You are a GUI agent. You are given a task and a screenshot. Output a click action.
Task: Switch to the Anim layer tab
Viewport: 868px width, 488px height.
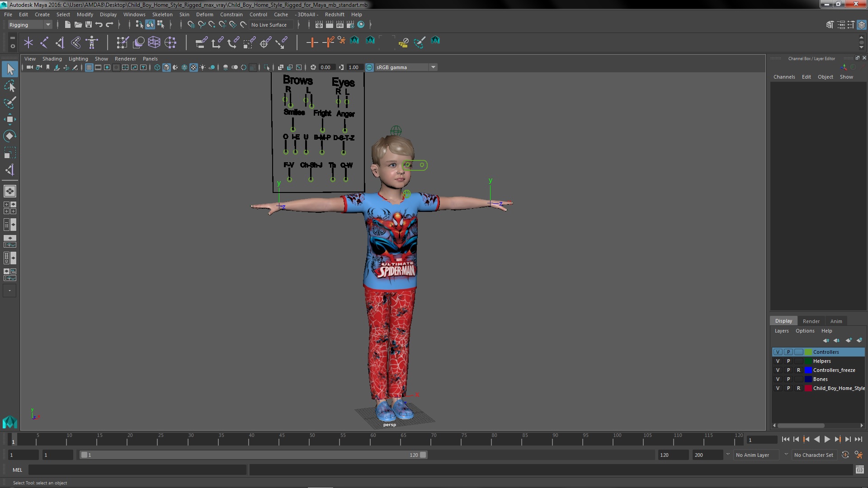836,321
